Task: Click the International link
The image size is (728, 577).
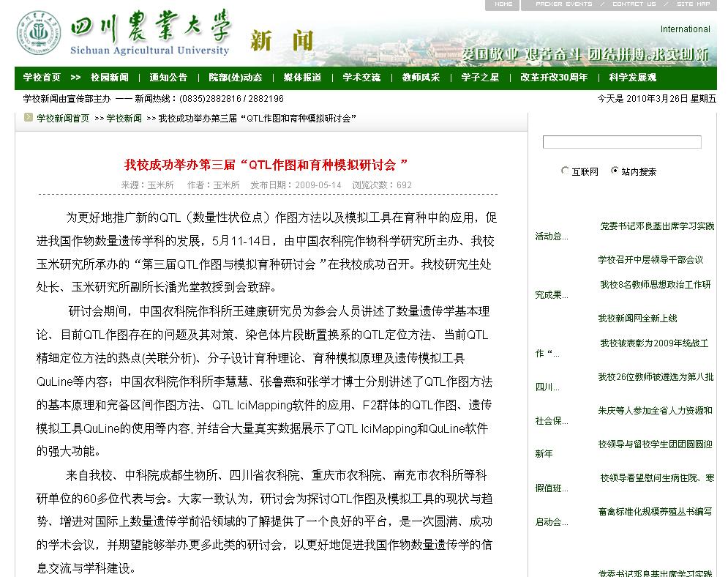Action: (685, 29)
